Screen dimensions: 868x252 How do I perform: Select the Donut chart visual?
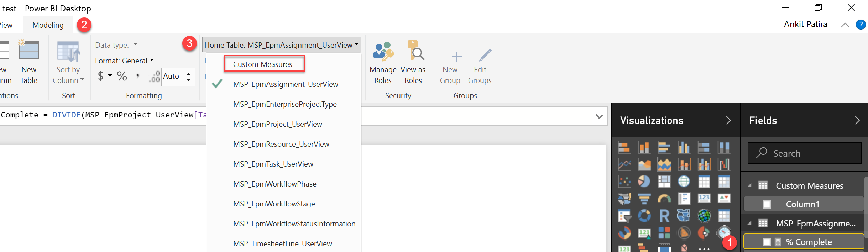644,216
